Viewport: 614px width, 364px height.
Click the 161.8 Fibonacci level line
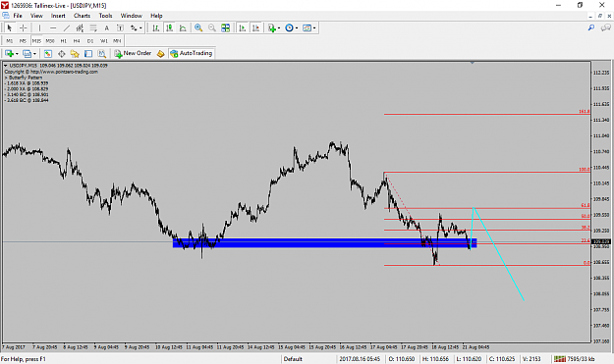pyautogui.click(x=486, y=114)
